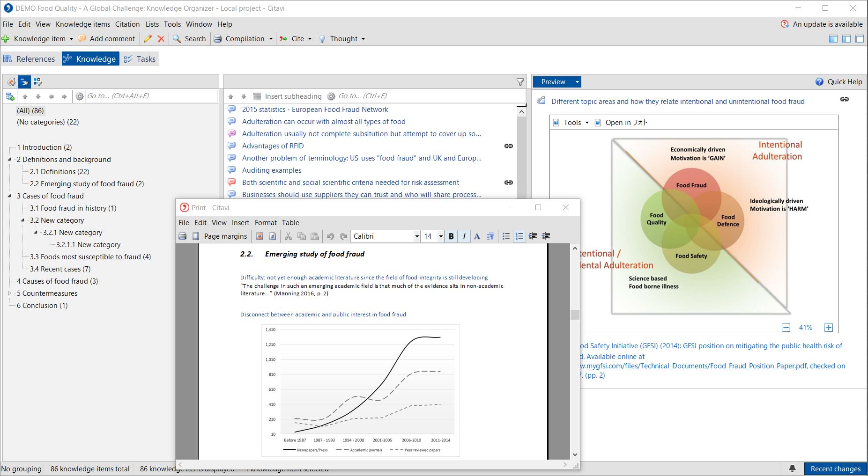Click the printer icon in the Print window
The height and width of the screenshot is (476, 868).
[183, 236]
